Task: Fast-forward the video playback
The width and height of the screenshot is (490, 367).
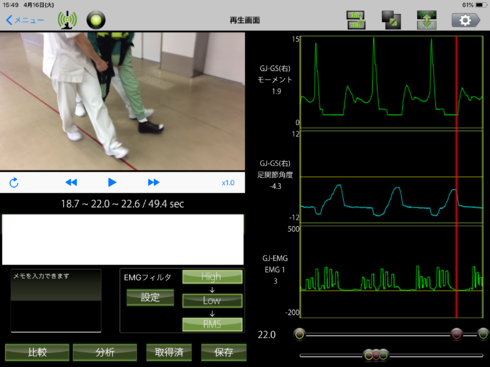Action: (153, 182)
